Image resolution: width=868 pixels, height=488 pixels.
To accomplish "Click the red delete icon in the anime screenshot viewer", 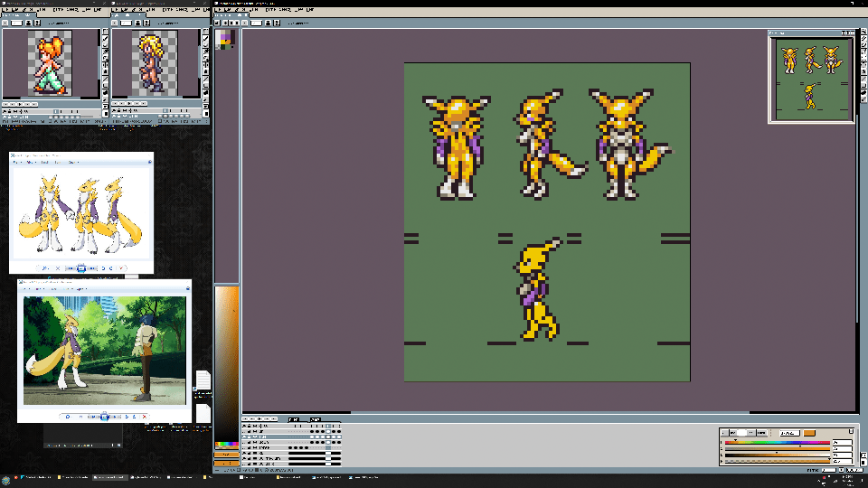I will point(145,417).
